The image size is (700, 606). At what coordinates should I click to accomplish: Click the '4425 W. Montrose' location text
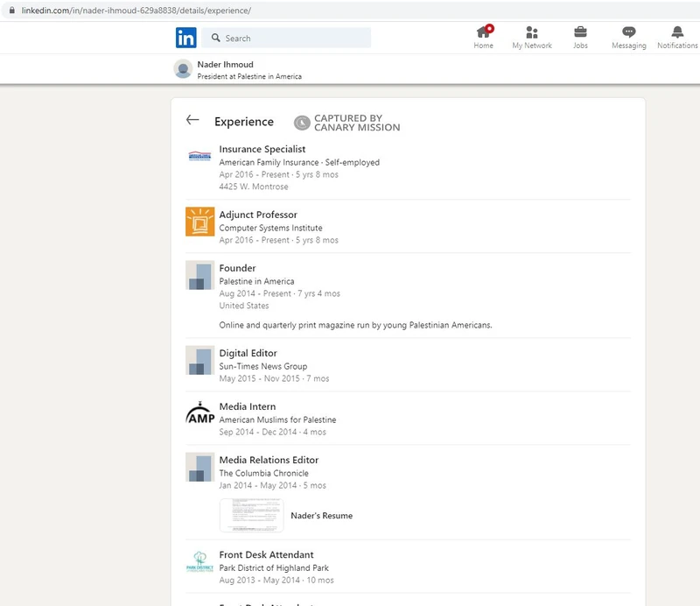[253, 187]
